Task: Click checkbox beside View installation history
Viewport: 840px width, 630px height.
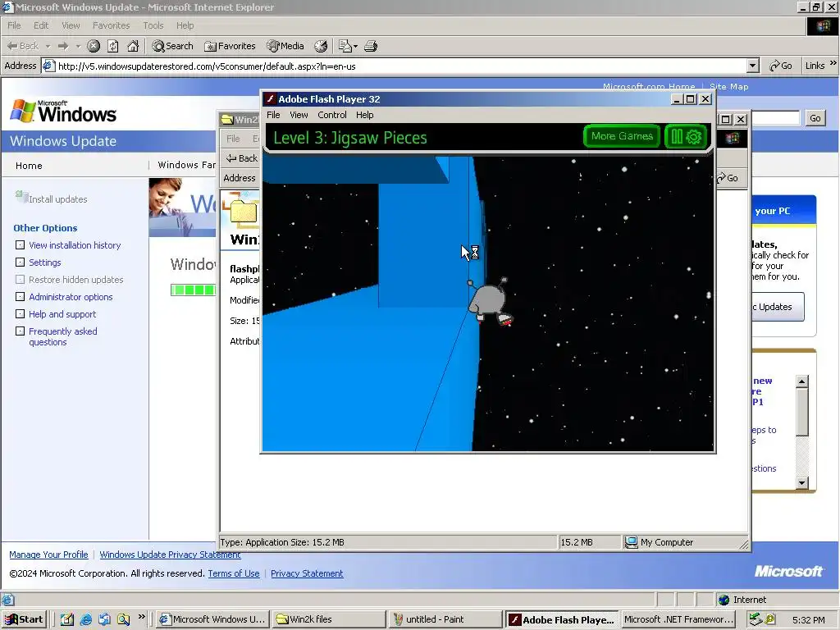Action: coord(20,244)
